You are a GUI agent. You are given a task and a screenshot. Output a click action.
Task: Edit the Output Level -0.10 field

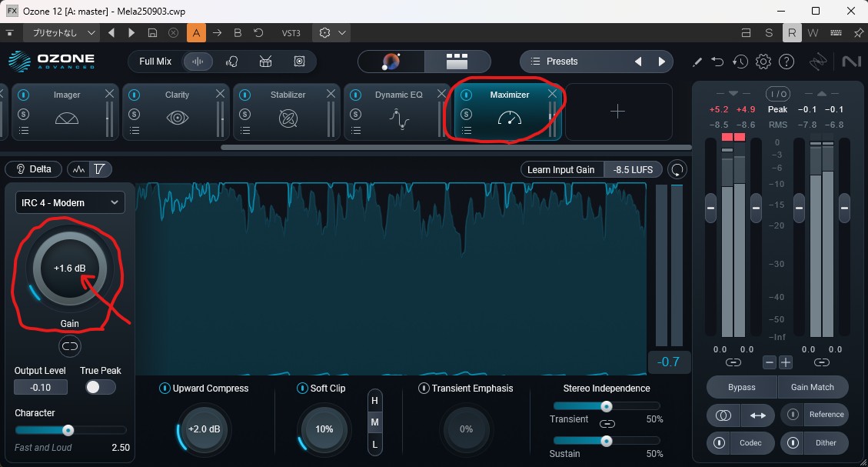[x=41, y=387]
